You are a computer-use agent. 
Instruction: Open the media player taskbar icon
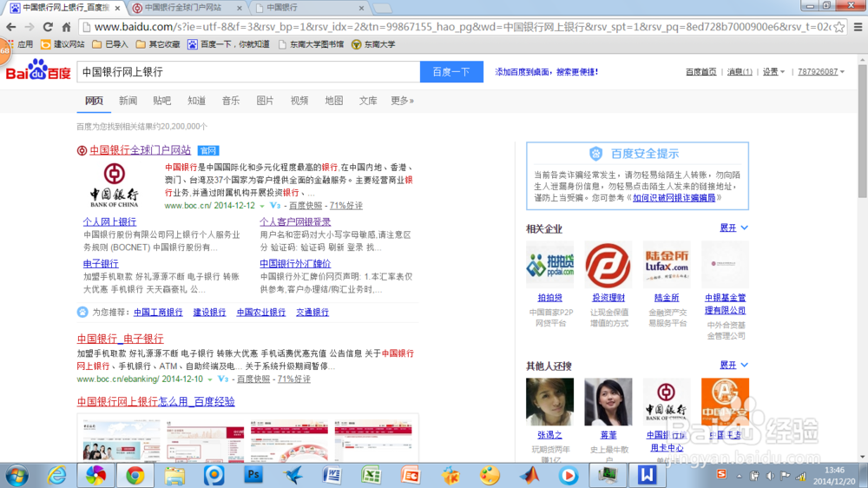coord(568,476)
